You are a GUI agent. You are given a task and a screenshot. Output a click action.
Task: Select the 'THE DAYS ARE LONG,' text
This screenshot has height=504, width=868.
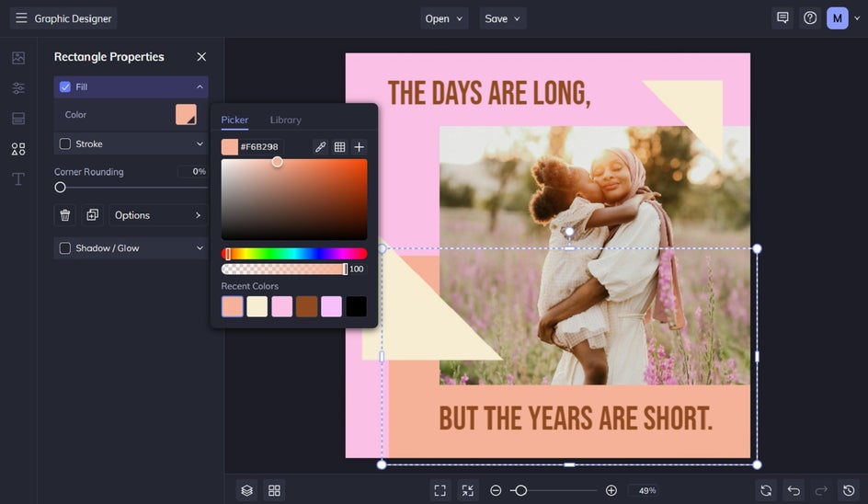pyautogui.click(x=489, y=93)
